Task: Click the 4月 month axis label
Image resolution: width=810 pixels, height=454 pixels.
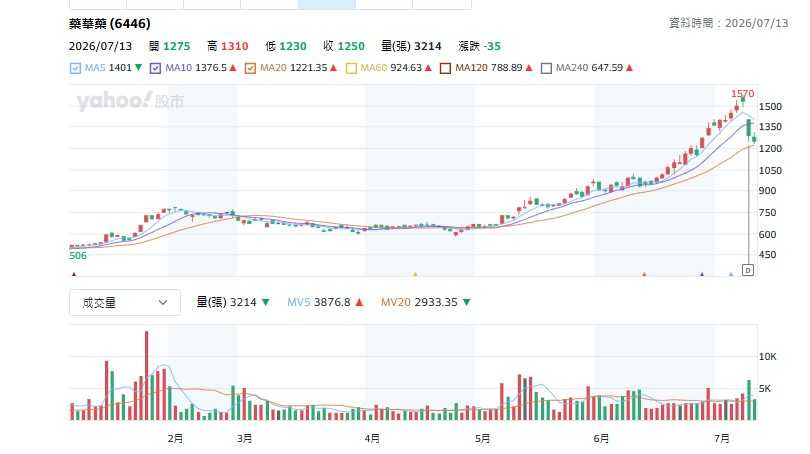Action: click(x=372, y=439)
